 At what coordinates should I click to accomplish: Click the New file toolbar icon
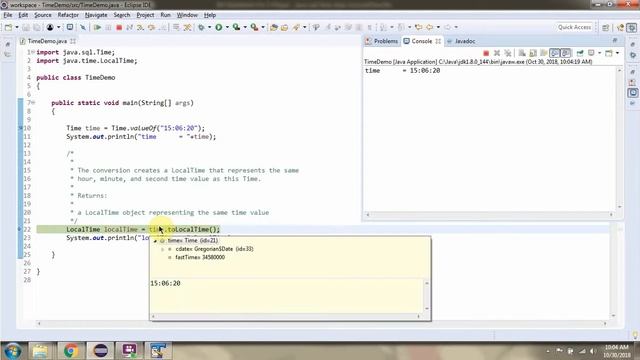point(8,27)
